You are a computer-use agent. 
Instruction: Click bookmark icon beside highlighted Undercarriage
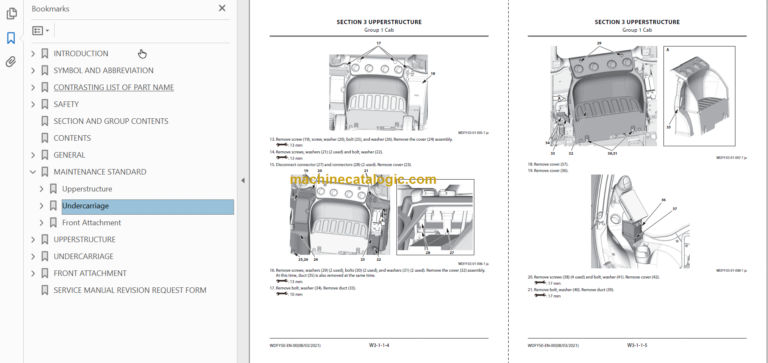(53, 206)
